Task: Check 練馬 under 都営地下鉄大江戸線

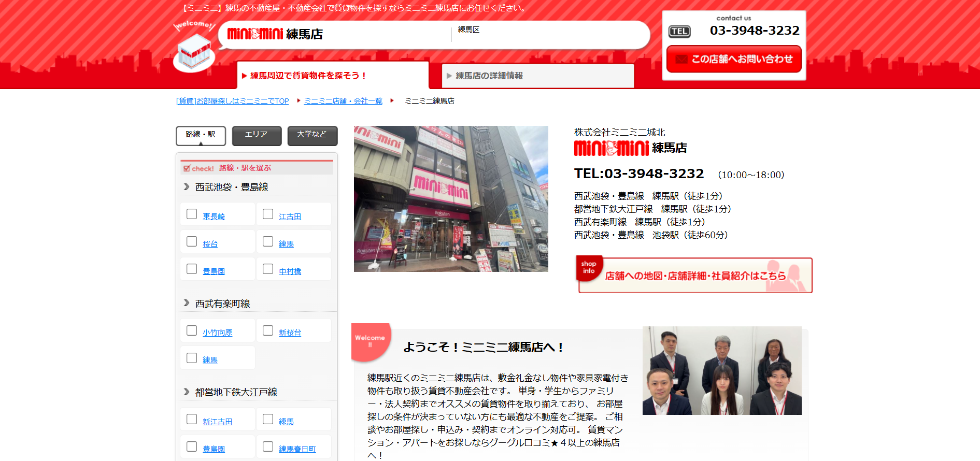Action: (x=268, y=419)
